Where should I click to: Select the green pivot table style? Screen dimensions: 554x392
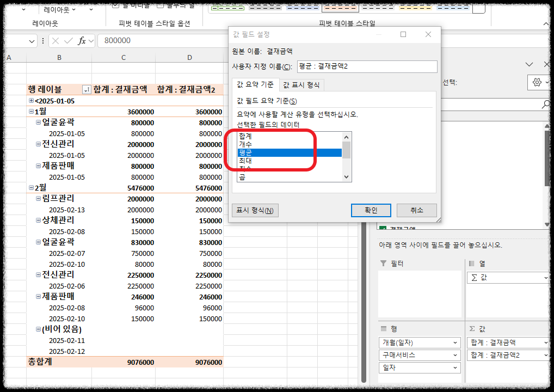point(227,8)
